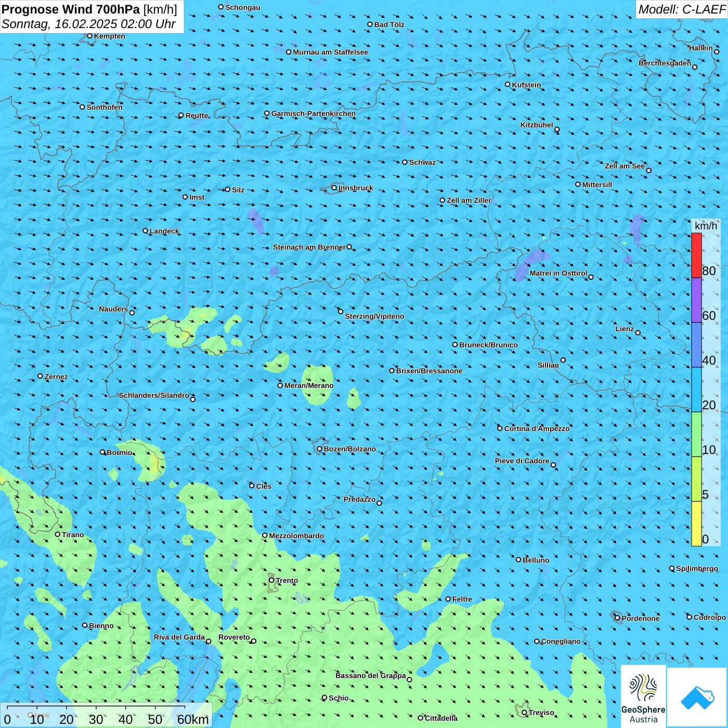Click the Matrei in Osttirol label
Viewport: 728px width, 728px height.
(x=558, y=273)
